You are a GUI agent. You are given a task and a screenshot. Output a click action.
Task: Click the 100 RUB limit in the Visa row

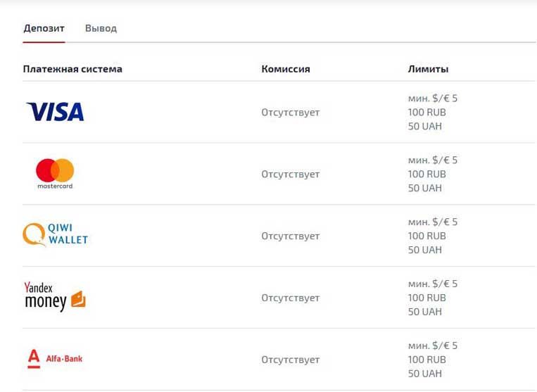click(x=427, y=113)
